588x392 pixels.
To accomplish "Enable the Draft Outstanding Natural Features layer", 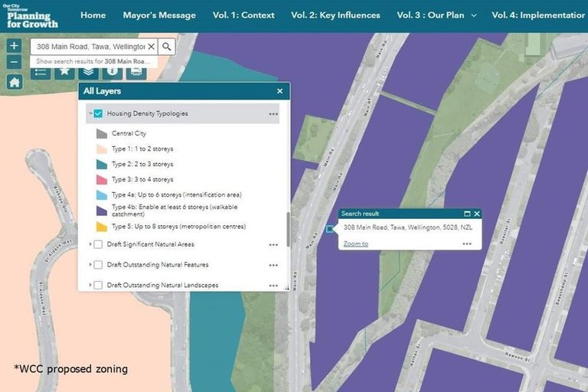I will click(98, 265).
